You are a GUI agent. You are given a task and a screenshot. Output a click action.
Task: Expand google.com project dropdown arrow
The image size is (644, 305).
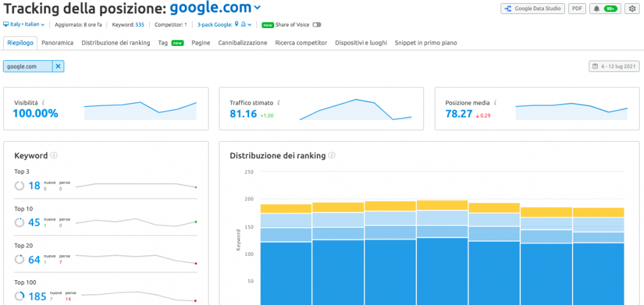point(257,8)
